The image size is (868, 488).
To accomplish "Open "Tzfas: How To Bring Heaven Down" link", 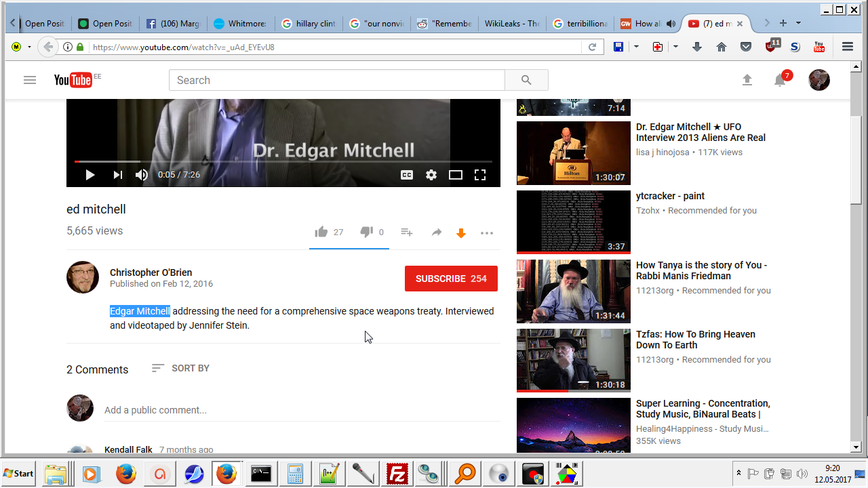I will [x=695, y=340].
